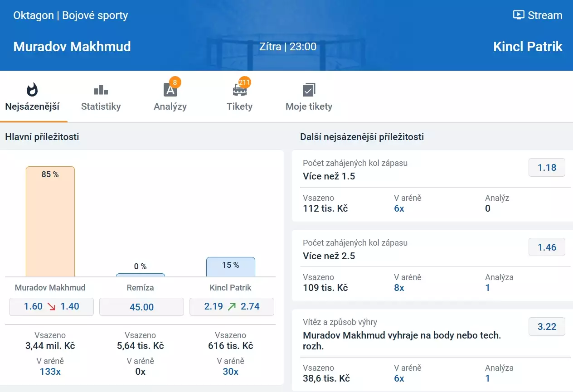Open the Statistiky tab

[101, 106]
